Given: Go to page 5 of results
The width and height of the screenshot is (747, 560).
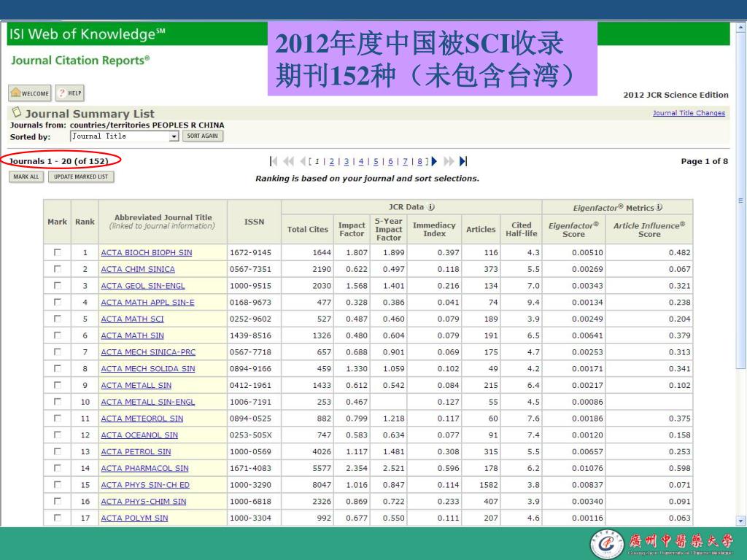Looking at the screenshot, I should point(376,161).
